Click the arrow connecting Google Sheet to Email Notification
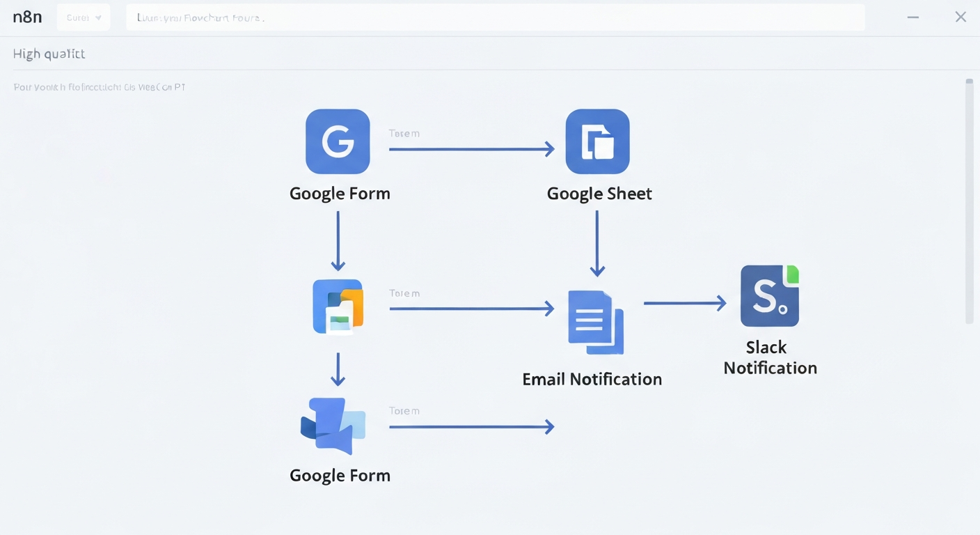This screenshot has height=535, width=980. pos(597,244)
